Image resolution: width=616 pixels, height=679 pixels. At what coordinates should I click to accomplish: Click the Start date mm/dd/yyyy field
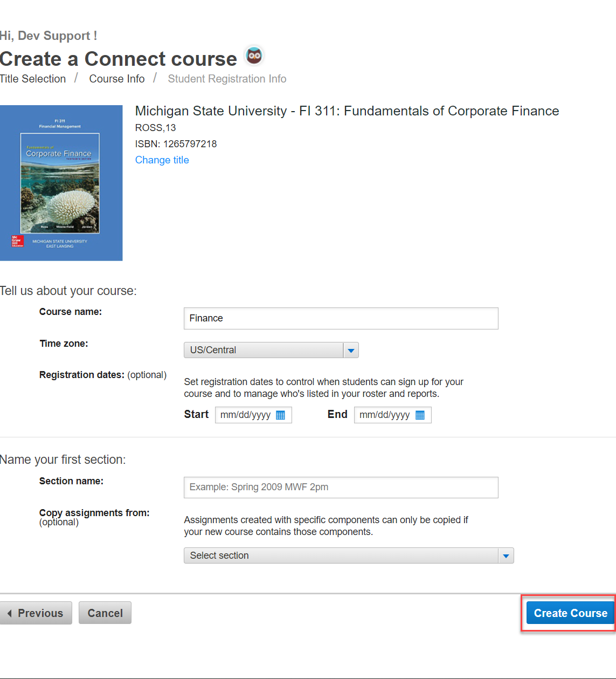pyautogui.click(x=253, y=415)
